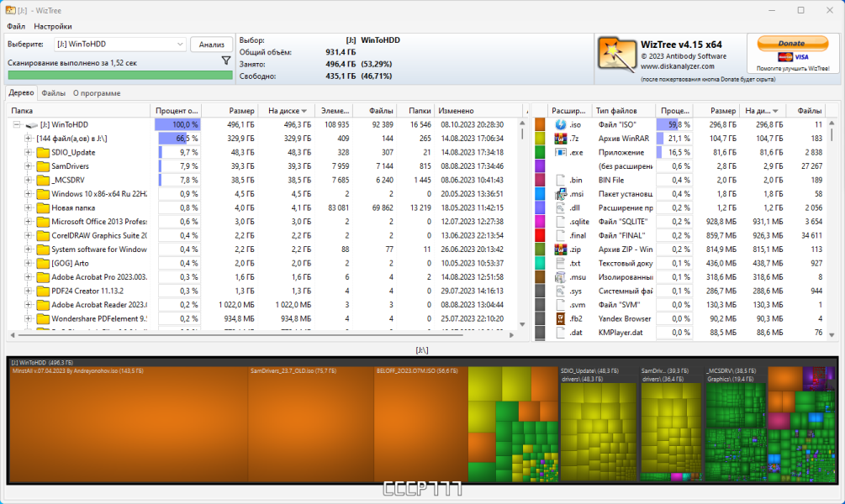845x504 pixels.
Task: Open the Файл menu
Action: click(16, 26)
